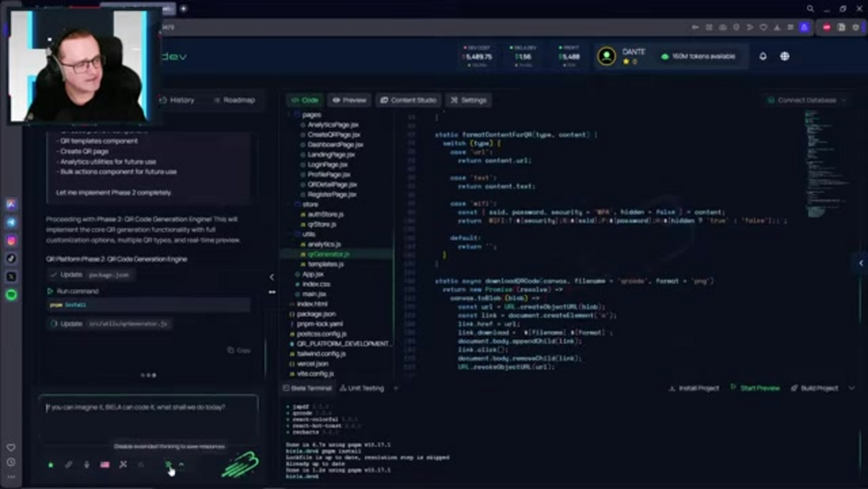Open the Connect Database dropdown
The width and height of the screenshot is (868, 489).
click(807, 101)
